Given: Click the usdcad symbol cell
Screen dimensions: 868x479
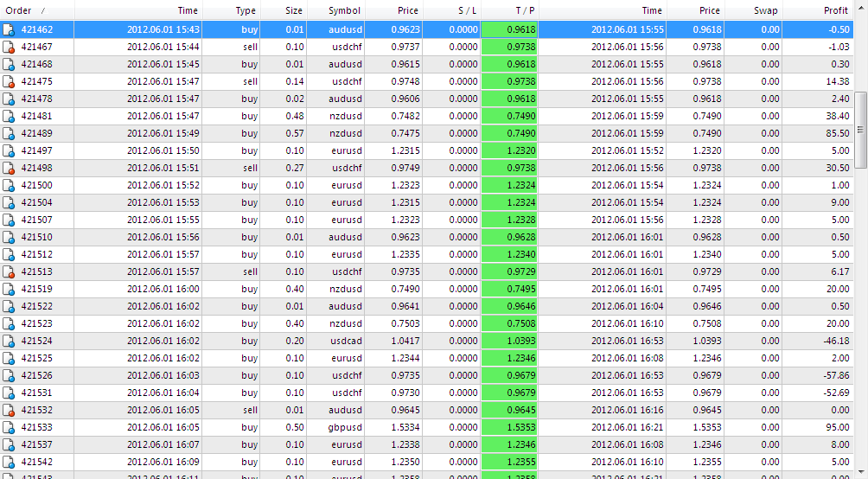Looking at the screenshot, I should point(346,342).
